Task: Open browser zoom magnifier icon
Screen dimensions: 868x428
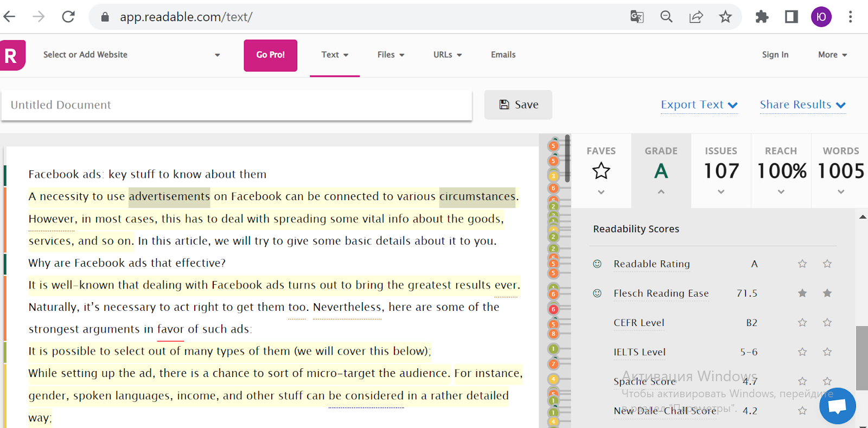Action: tap(666, 17)
